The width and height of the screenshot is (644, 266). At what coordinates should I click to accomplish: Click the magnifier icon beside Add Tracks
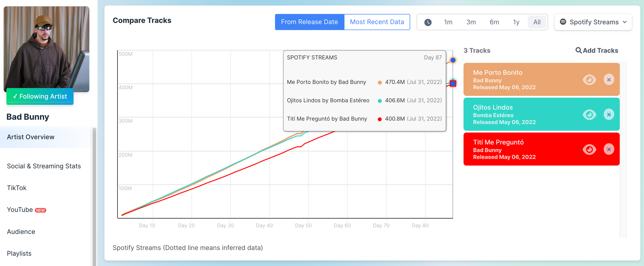(579, 50)
